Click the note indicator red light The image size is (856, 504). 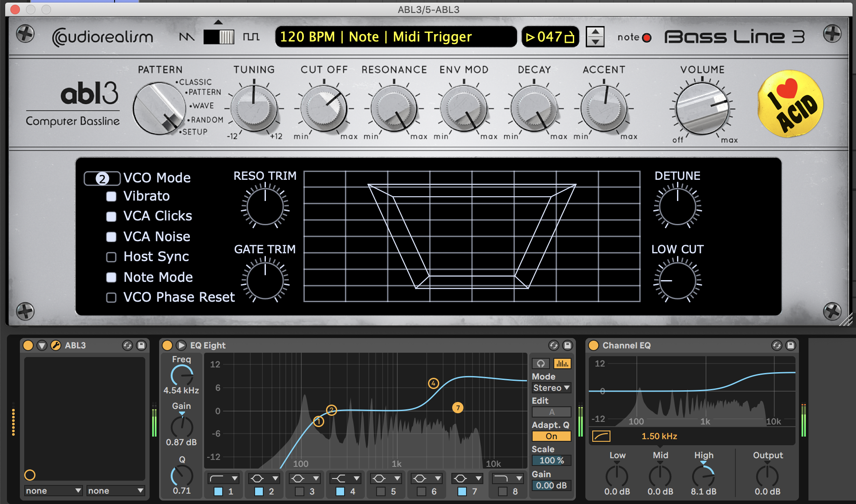(647, 38)
